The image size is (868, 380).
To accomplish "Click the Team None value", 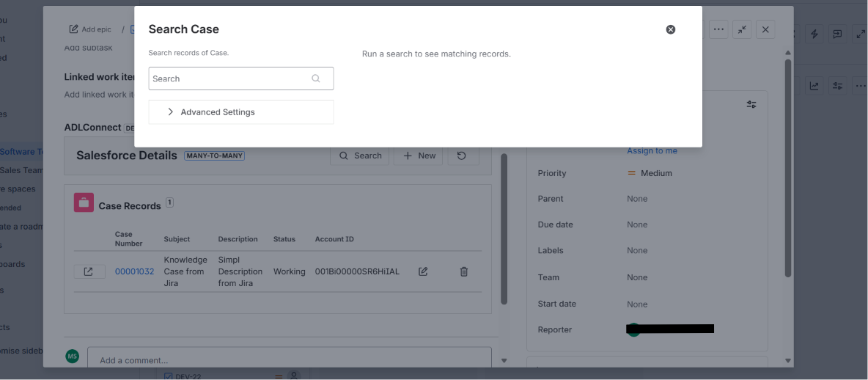I will click(x=637, y=277).
